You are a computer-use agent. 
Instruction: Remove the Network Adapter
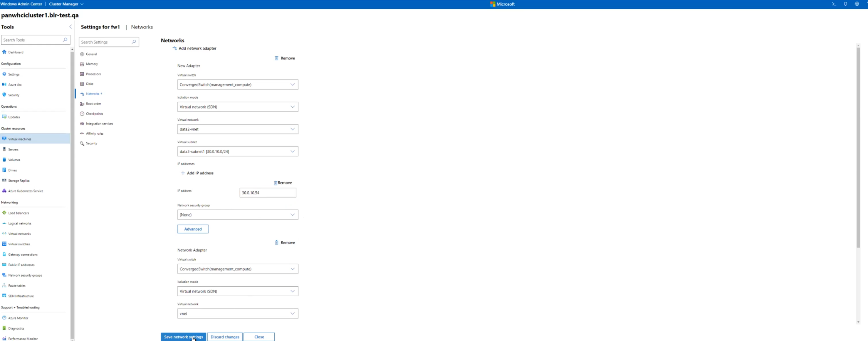[285, 243]
